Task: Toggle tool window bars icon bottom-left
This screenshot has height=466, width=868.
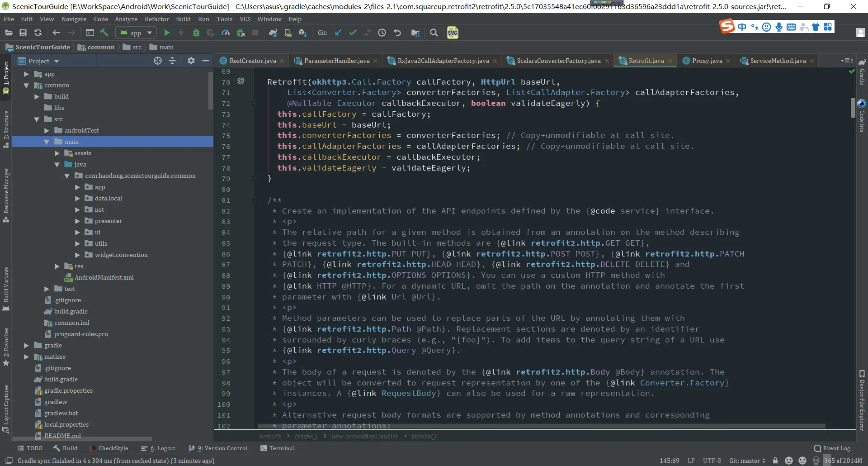Action: pyautogui.click(x=9, y=461)
